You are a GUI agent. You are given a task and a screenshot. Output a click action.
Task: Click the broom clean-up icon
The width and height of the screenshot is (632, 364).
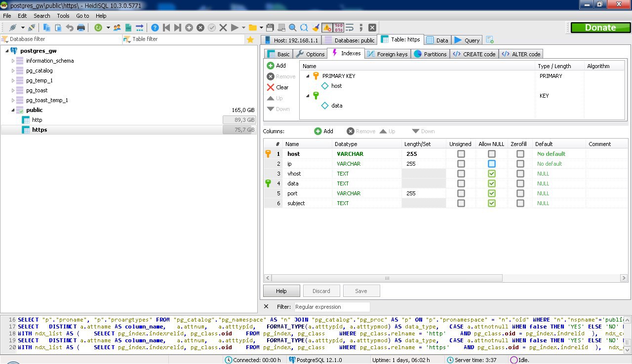tap(316, 28)
